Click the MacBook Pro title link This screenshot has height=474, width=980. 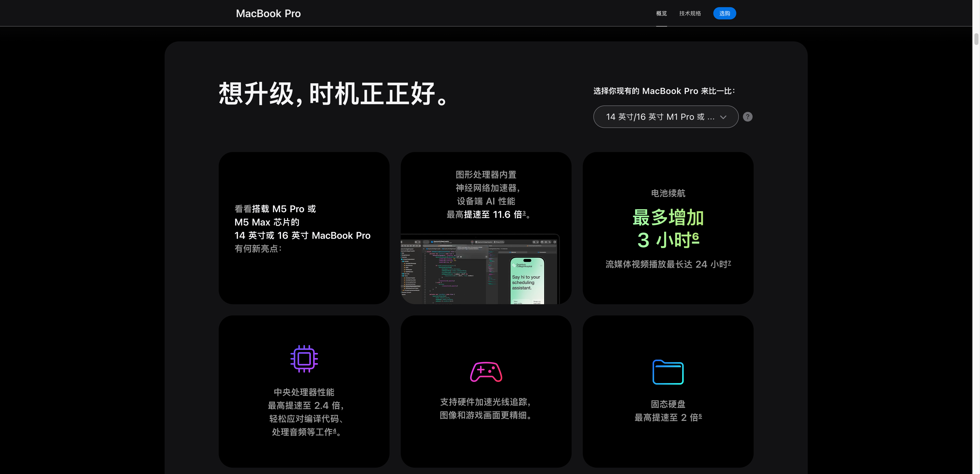[268, 14]
